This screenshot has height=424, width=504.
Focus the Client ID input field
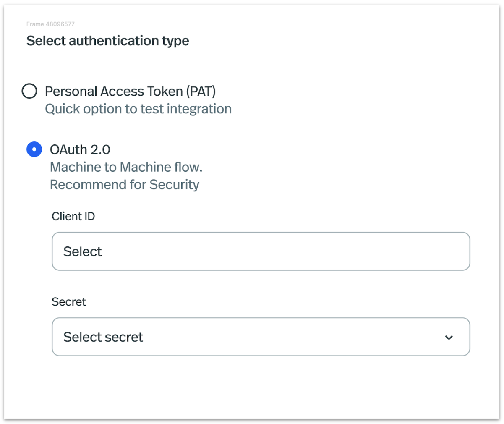tap(260, 251)
